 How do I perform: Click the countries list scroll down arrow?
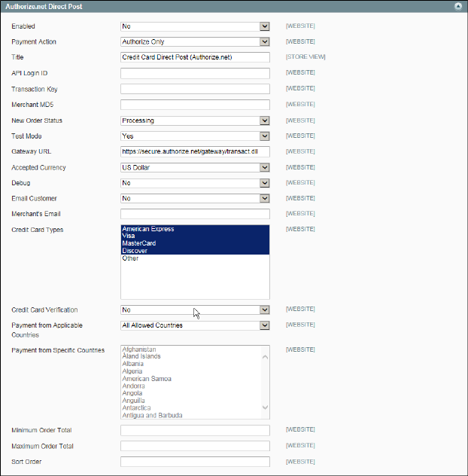click(x=265, y=407)
